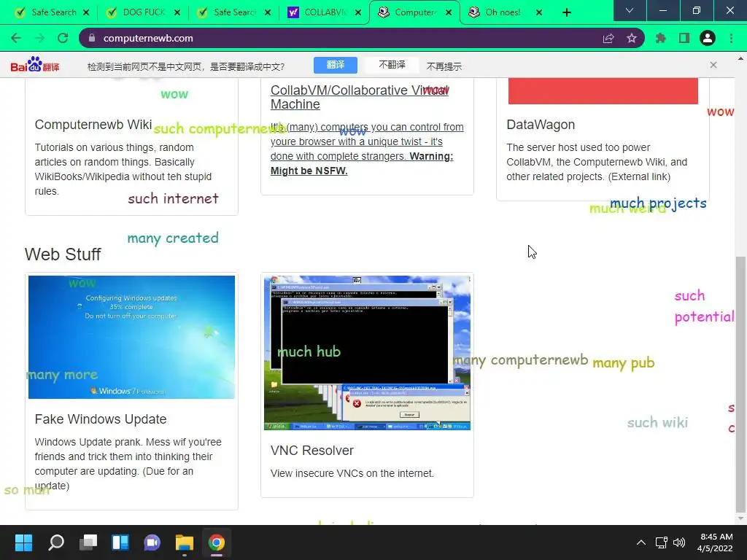
Task: Open the VNC Resolver title
Action: click(312, 451)
